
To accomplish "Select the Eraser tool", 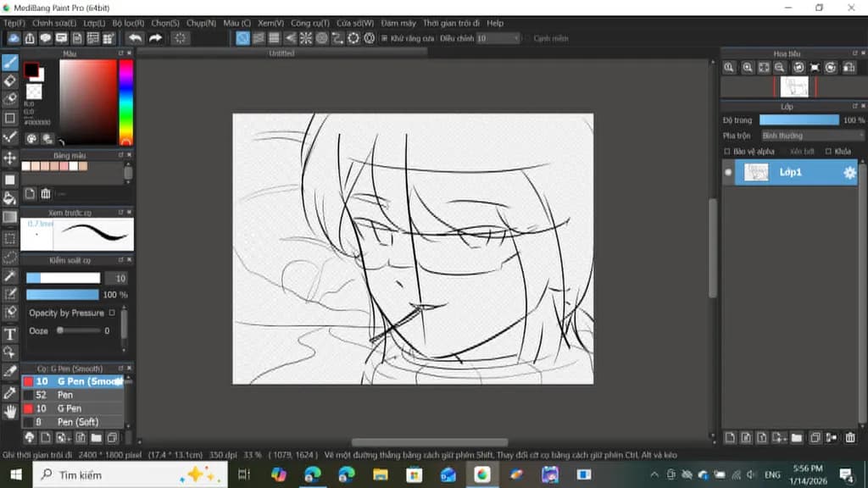I will (10, 80).
